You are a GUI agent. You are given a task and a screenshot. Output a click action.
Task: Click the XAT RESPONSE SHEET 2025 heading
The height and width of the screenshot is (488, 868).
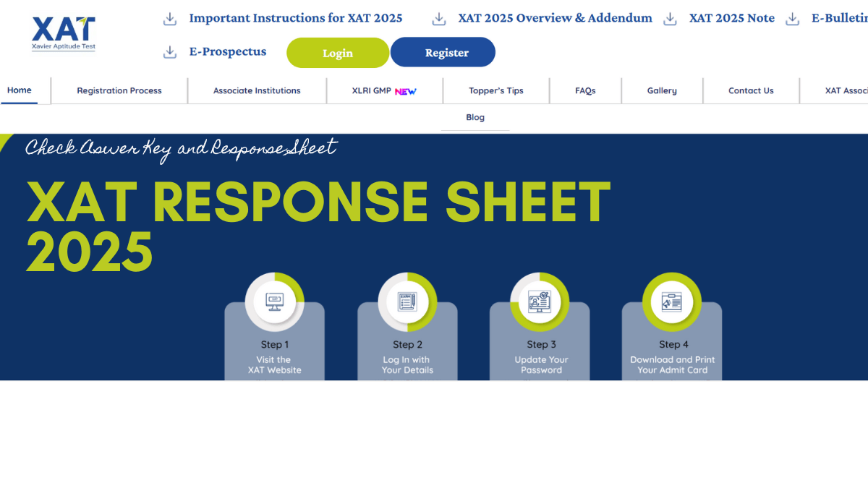[x=318, y=226]
